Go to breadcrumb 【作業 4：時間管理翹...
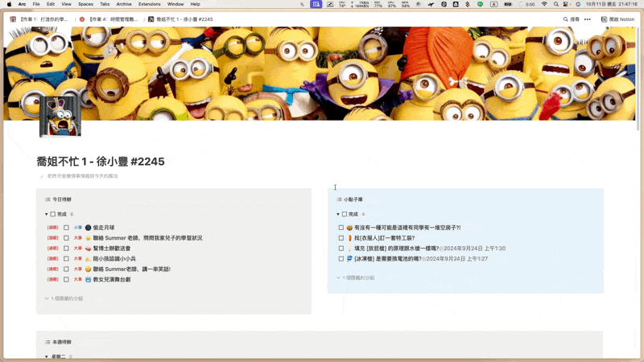This screenshot has height=362, width=644. [x=109, y=19]
